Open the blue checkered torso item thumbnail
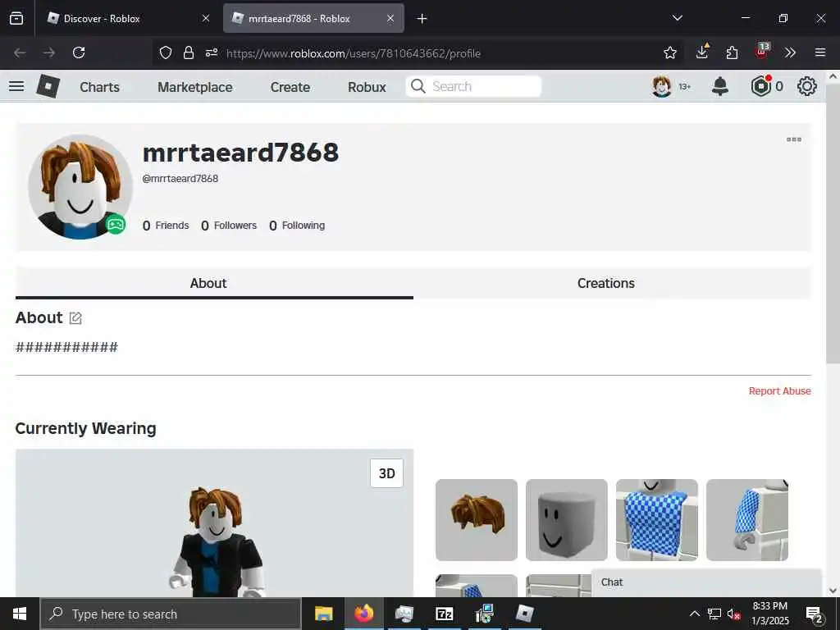Image resolution: width=840 pixels, height=630 pixels. 657,519
